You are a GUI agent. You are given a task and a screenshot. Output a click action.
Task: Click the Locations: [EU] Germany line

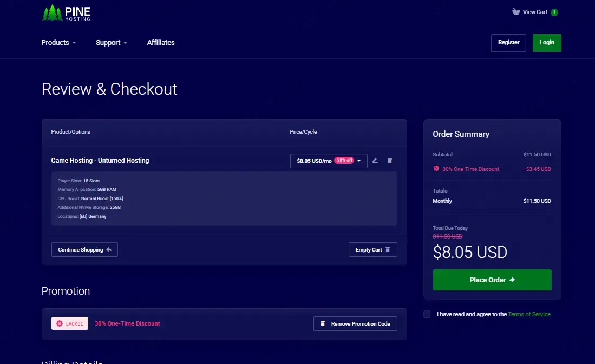[x=82, y=216]
